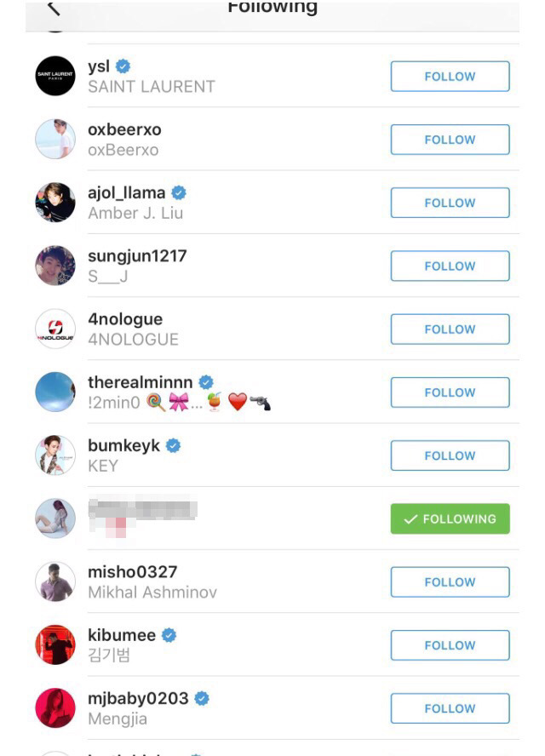Click the verified badge beside mjbaby0203
The height and width of the screenshot is (756, 545).
pos(202,698)
